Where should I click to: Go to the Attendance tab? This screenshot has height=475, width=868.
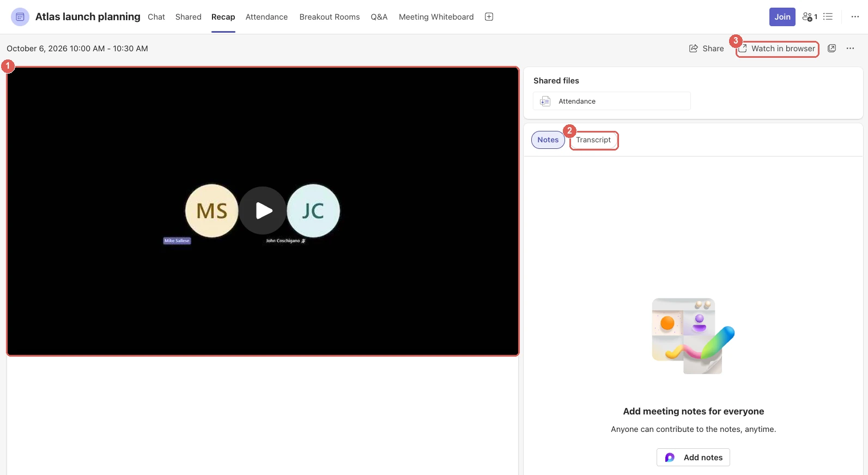266,17
